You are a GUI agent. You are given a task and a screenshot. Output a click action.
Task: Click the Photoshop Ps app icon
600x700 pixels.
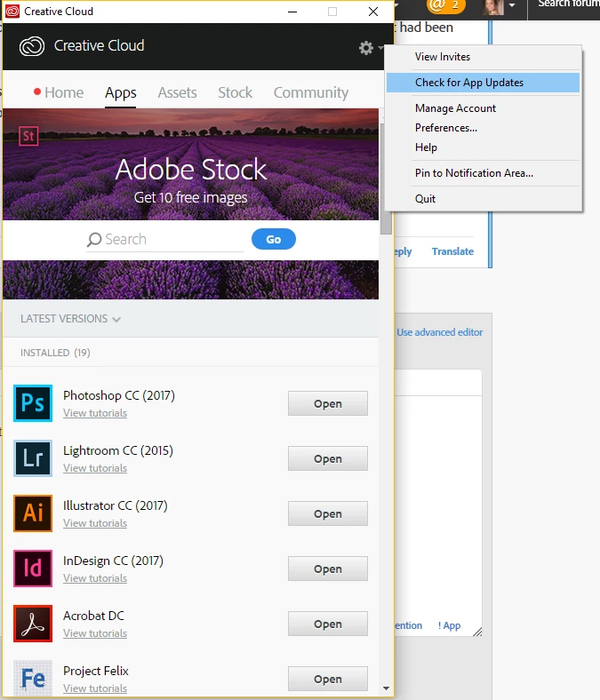click(33, 403)
